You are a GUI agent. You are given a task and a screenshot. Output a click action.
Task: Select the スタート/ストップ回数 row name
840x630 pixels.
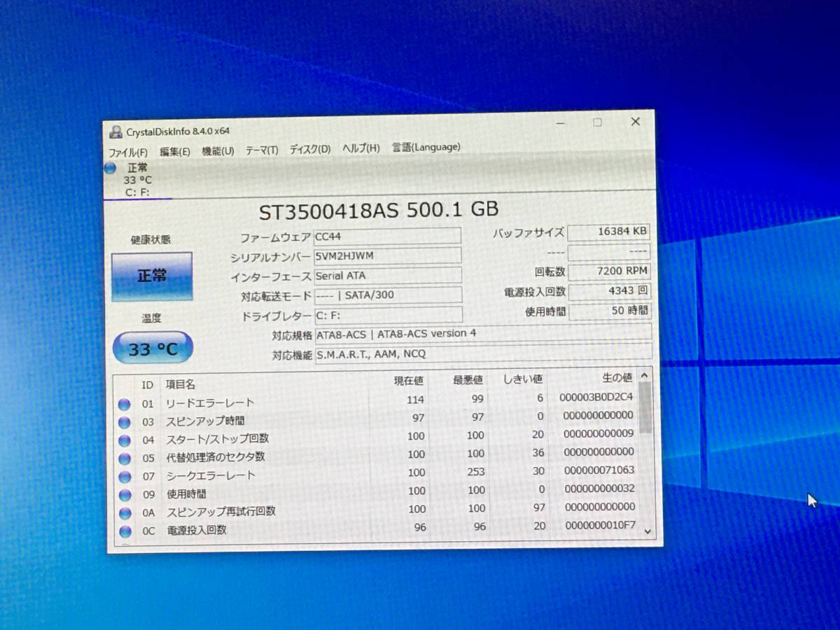(x=216, y=440)
